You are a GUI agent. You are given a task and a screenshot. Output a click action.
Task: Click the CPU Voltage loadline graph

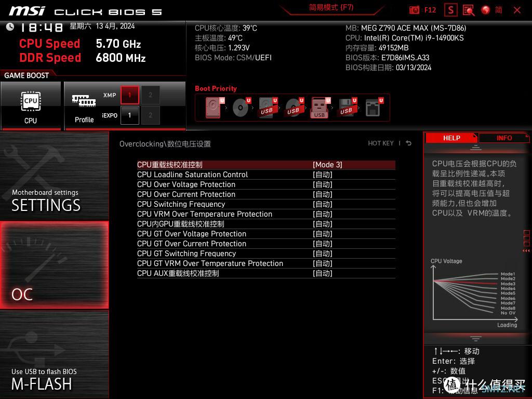(x=474, y=293)
